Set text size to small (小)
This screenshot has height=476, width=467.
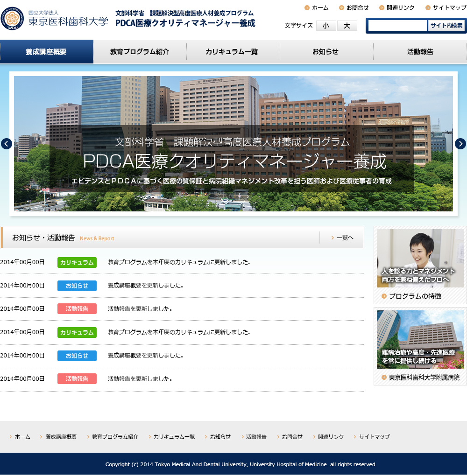click(326, 26)
